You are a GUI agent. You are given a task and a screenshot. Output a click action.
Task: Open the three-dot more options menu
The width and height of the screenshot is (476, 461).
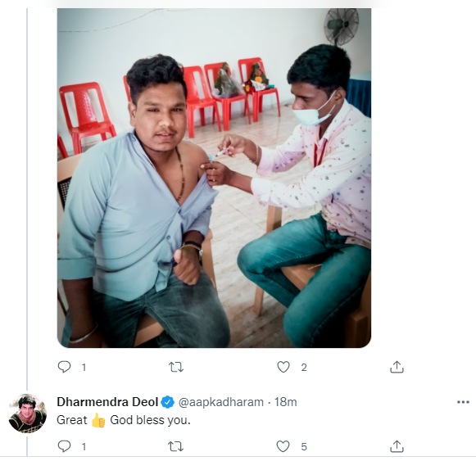pos(463,402)
